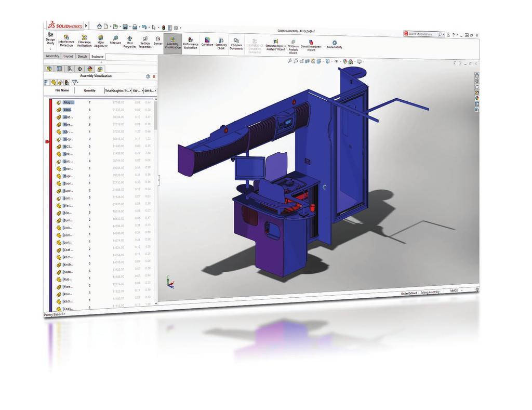Switch to the Sketch tab
The height and width of the screenshot is (410, 532).
(82, 56)
